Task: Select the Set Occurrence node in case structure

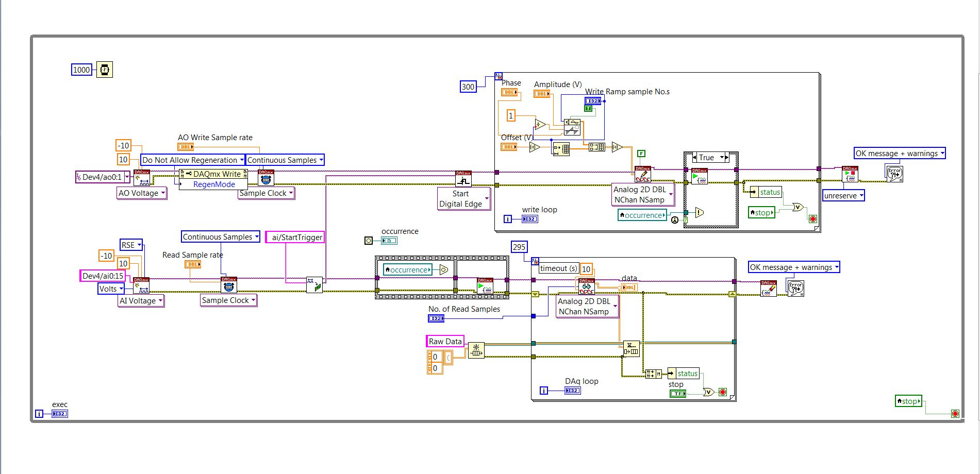Action: (x=700, y=212)
